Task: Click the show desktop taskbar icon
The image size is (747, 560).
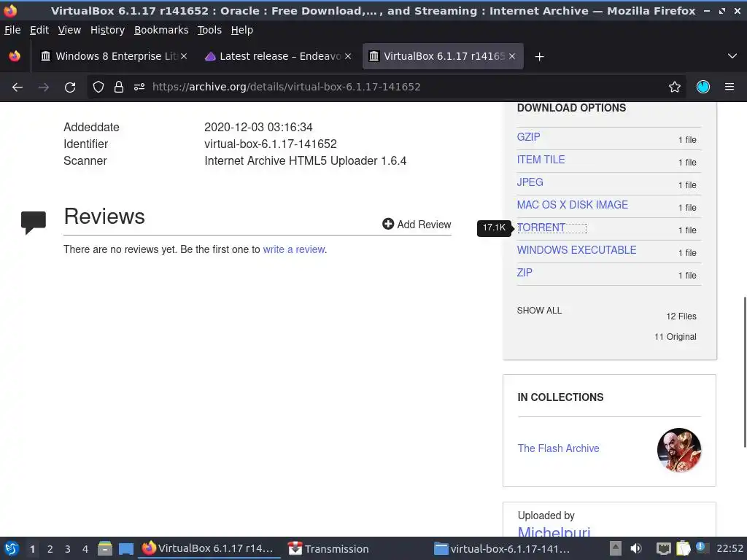Action: 125,549
